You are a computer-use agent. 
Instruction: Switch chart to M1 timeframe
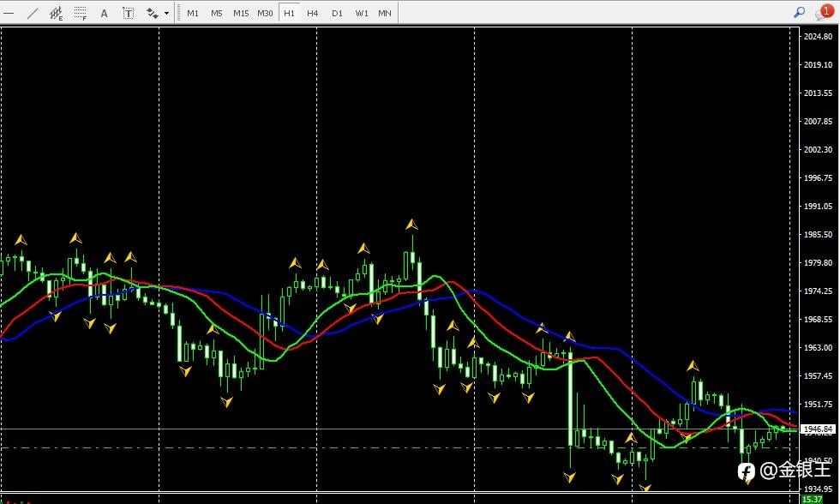pyautogui.click(x=193, y=14)
